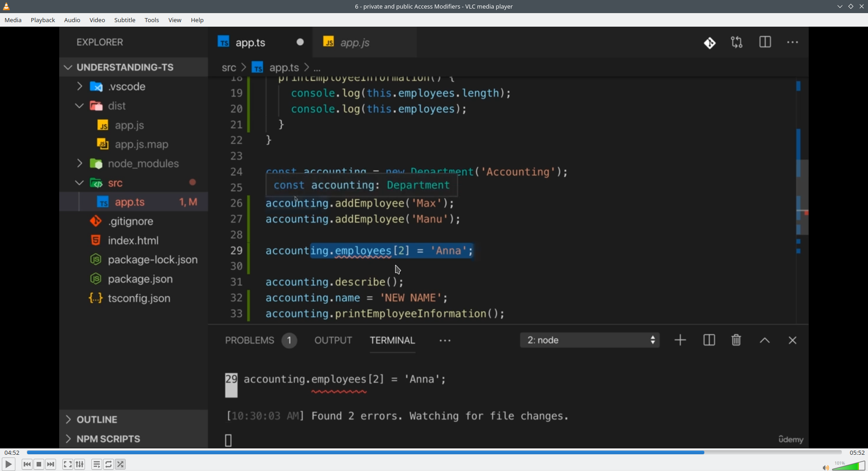Toggle the total time display 05:52

tap(857, 452)
